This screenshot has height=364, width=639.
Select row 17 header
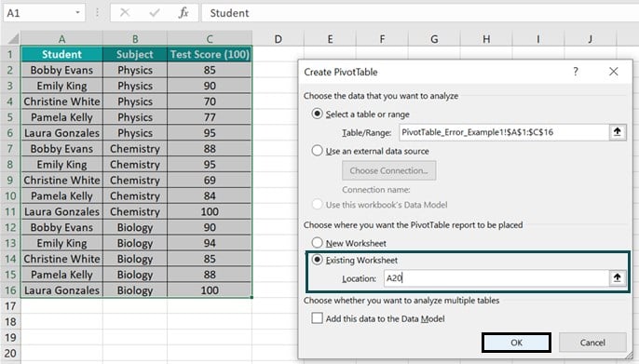(10, 305)
